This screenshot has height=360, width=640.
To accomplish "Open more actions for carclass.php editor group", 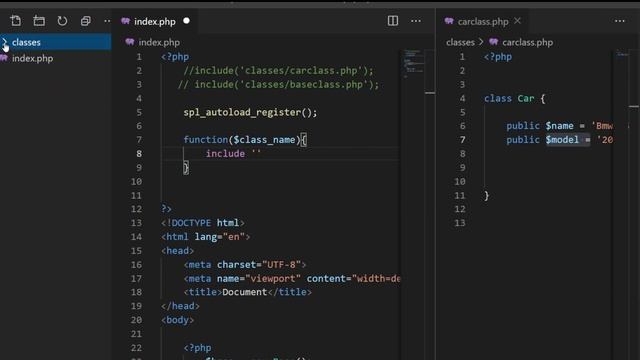I will click(620, 21).
